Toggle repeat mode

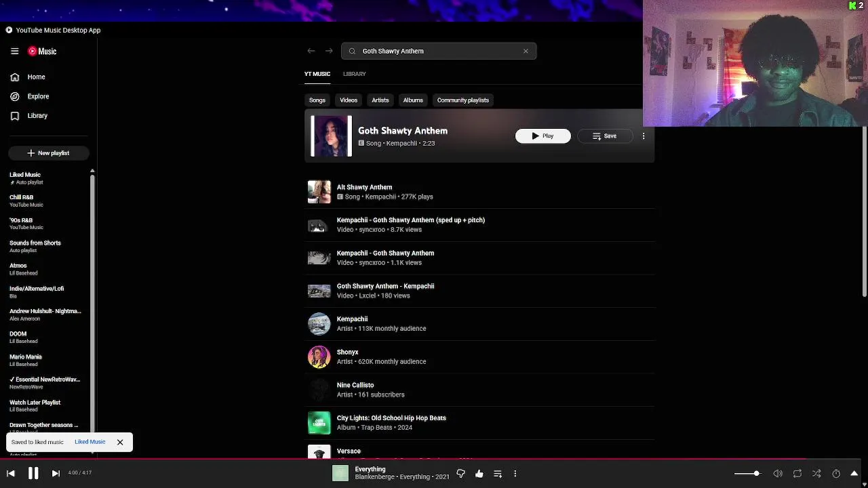pos(797,474)
